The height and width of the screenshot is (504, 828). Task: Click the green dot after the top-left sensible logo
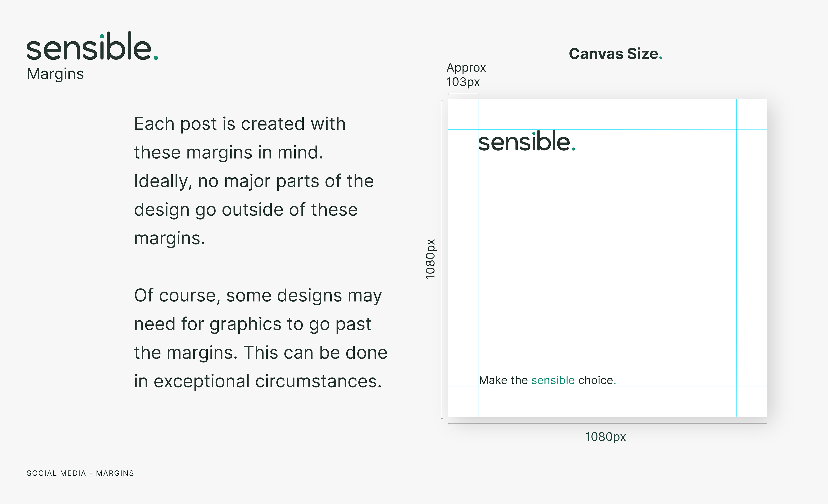pos(156,58)
